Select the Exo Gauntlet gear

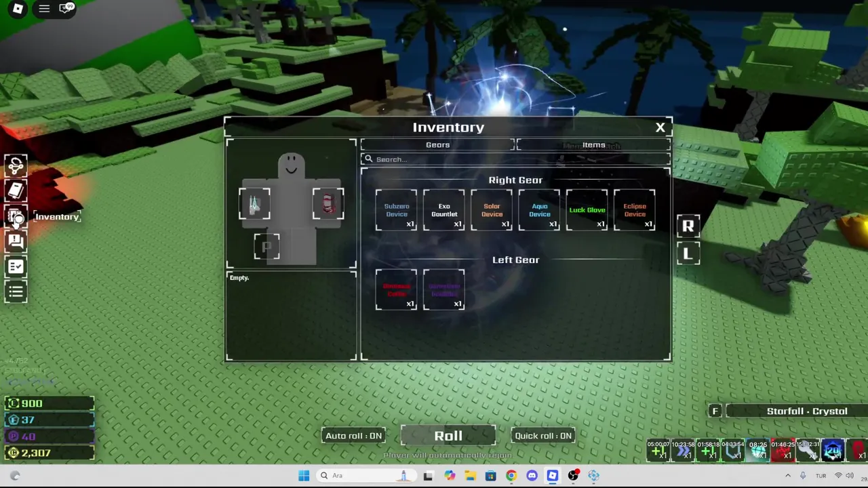click(x=444, y=210)
